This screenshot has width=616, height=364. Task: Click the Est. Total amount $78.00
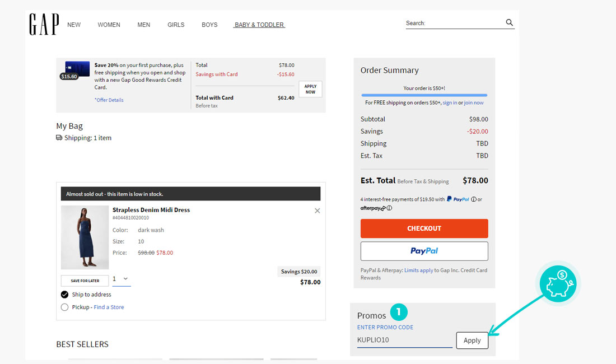coord(475,181)
